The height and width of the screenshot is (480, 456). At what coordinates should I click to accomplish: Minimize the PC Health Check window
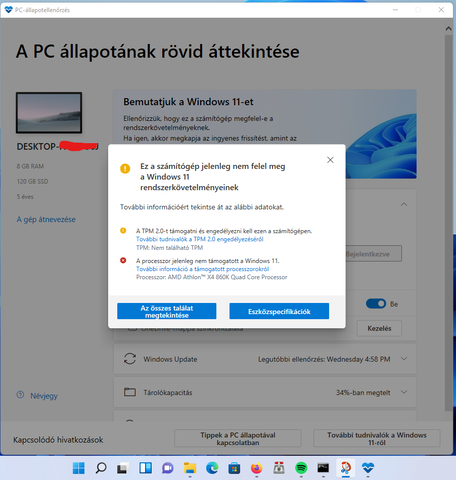tap(395, 10)
